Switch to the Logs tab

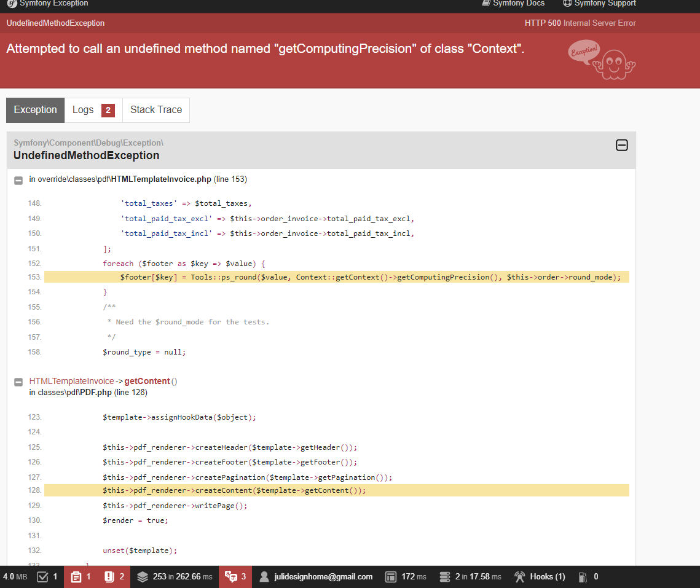click(93, 110)
